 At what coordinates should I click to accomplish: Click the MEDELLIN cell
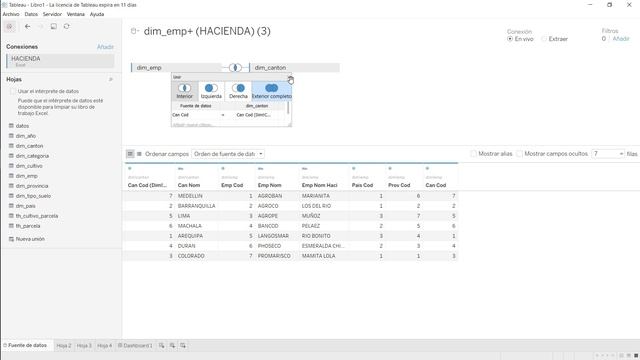(x=190, y=196)
